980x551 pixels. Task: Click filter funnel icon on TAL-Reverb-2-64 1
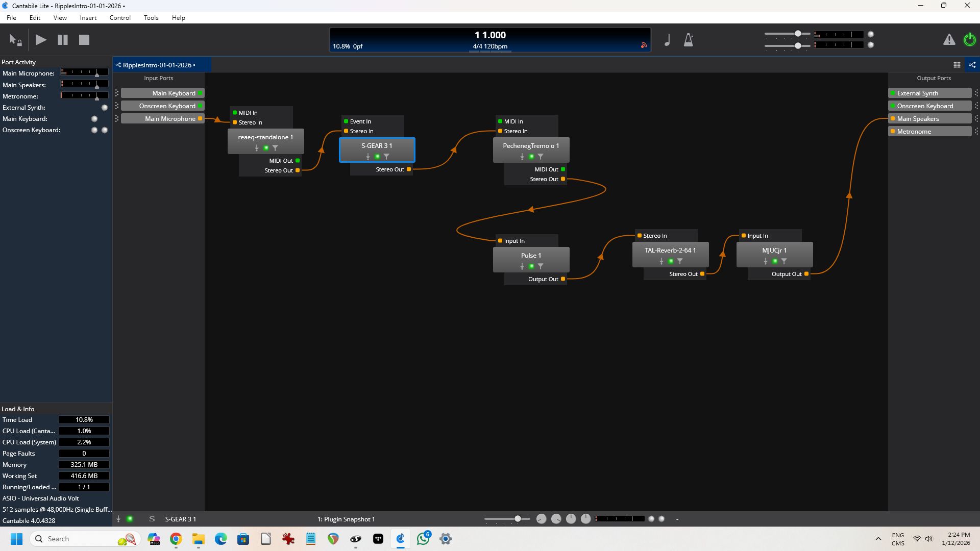680,261
